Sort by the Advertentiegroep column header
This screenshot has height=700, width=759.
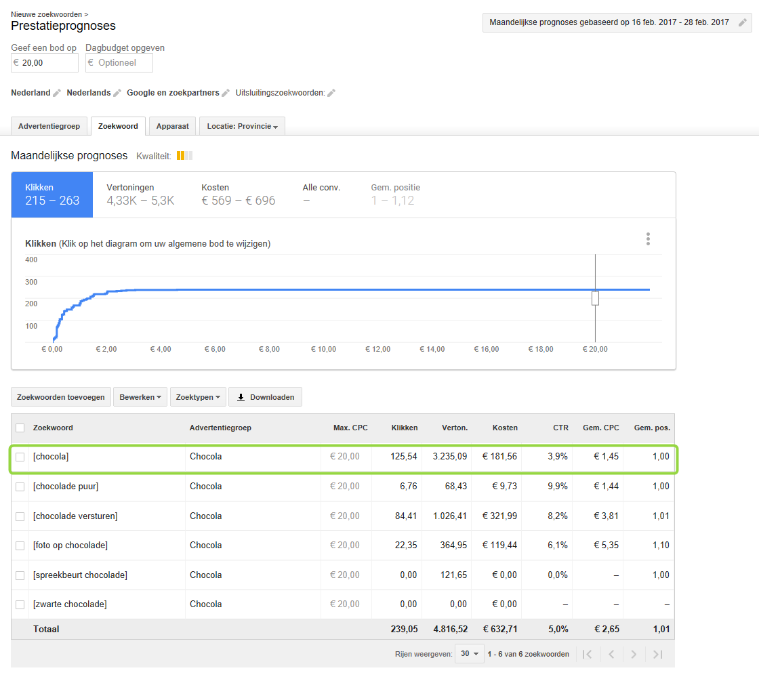pos(220,428)
